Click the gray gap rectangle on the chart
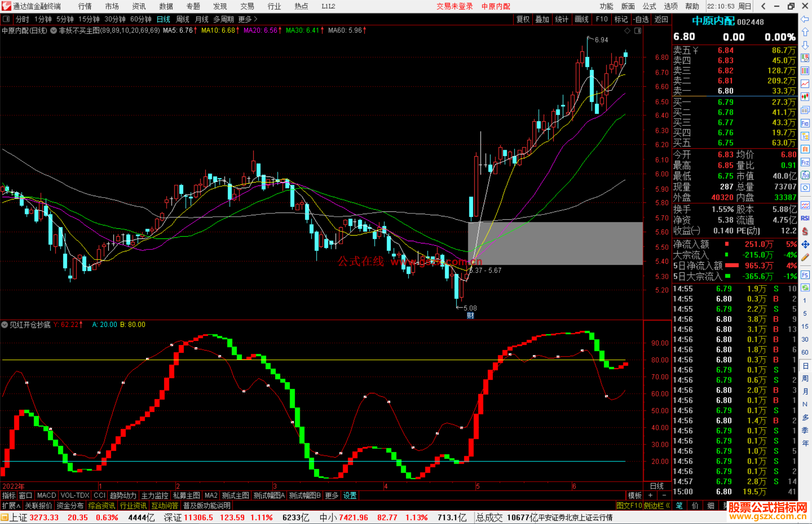Image resolution: width=812 pixels, height=524 pixels. point(555,243)
